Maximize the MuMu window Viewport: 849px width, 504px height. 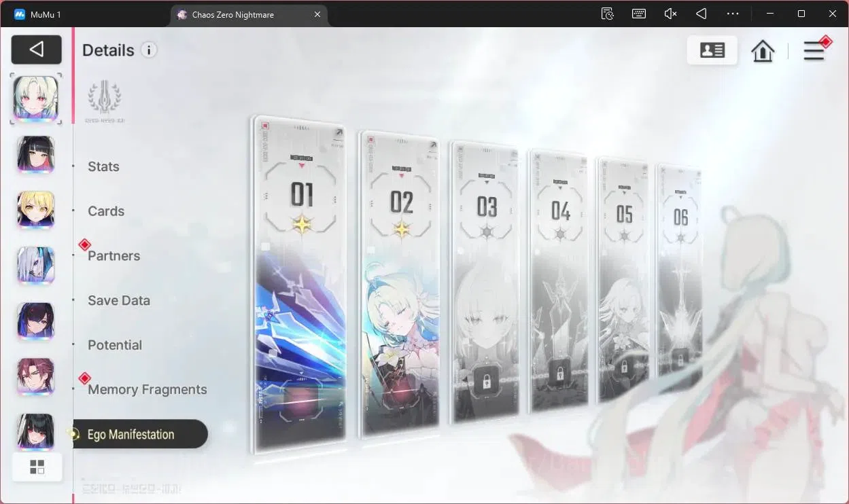[801, 14]
